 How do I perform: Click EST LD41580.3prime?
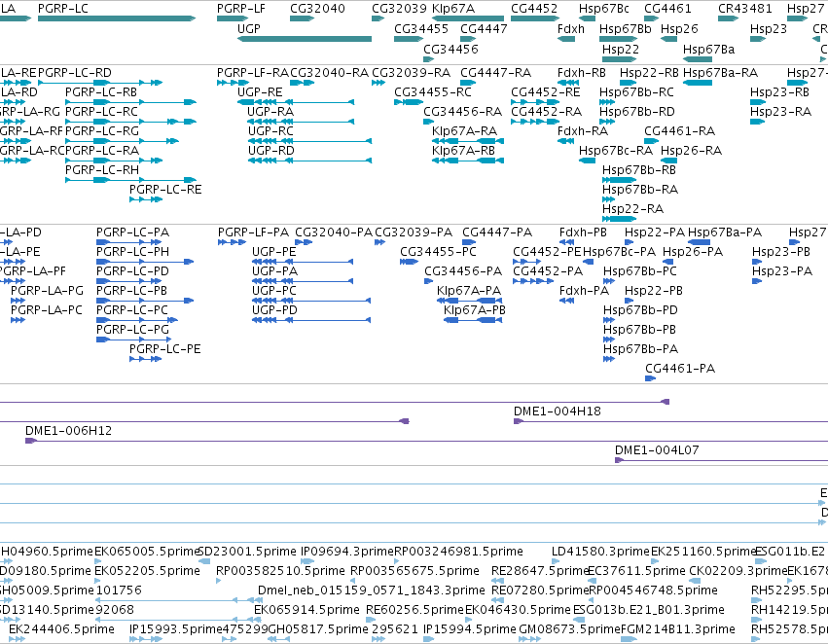tap(600, 551)
